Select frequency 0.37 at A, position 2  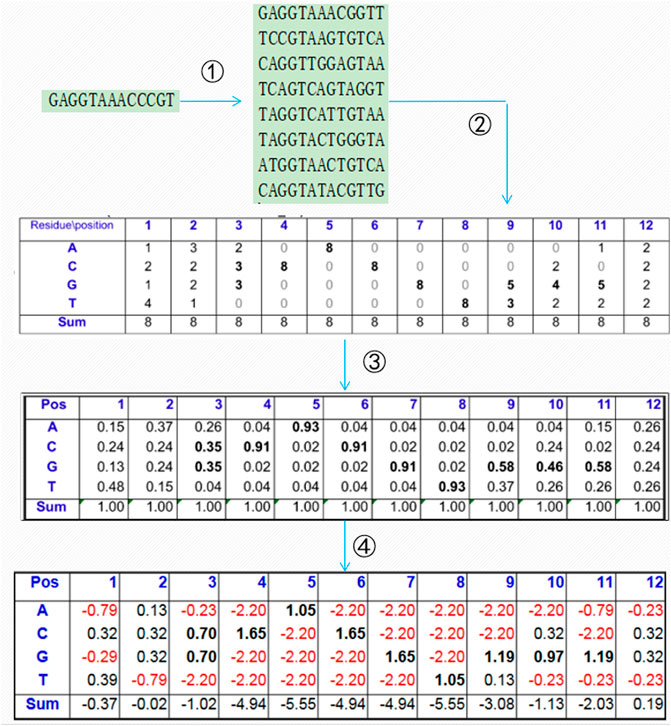tap(159, 426)
